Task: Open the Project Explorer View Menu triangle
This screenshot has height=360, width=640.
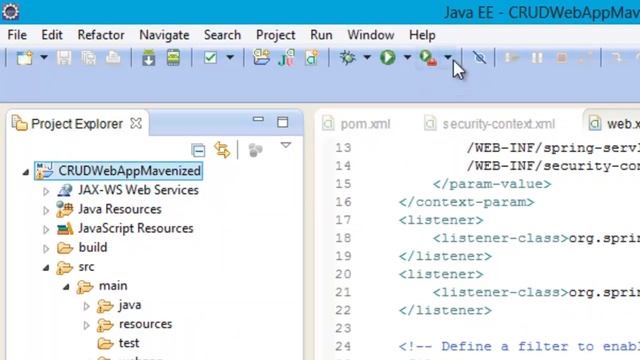Action: point(286,145)
